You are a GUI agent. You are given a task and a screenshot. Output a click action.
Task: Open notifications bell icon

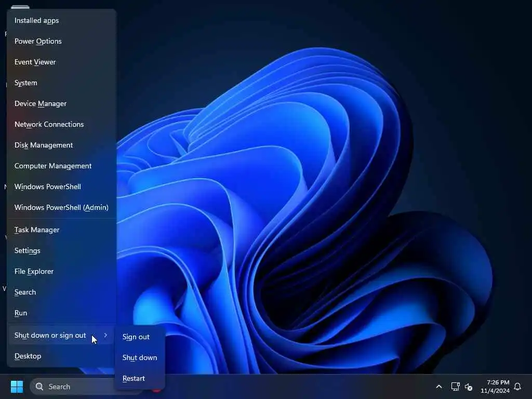tap(517, 387)
